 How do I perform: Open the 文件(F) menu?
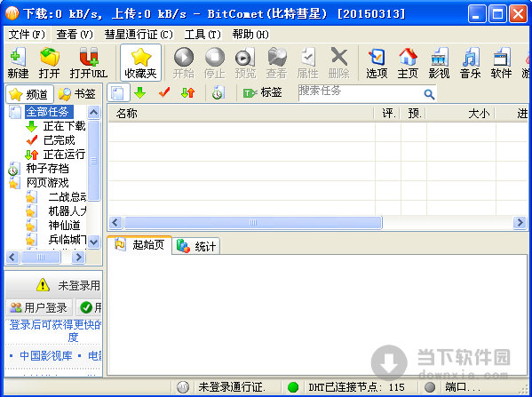27,35
